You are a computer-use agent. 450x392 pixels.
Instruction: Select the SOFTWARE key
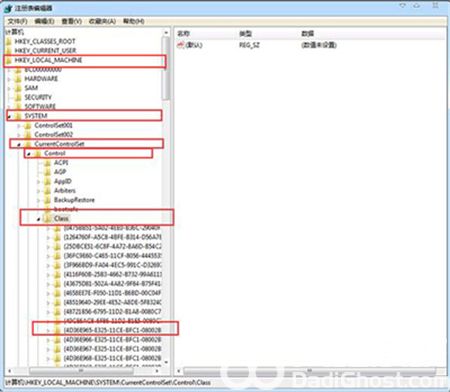[x=40, y=106]
